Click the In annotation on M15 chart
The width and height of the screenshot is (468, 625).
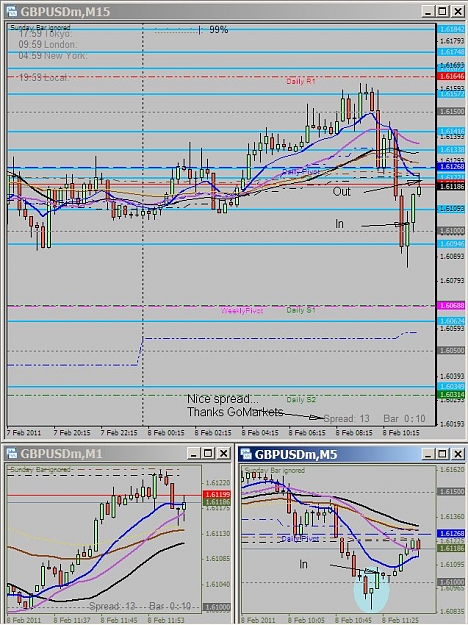339,224
